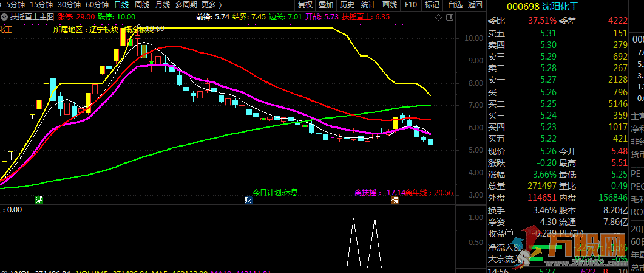Click the 卖二 5.28 order row
The height and width of the screenshot is (273, 644).
[557, 68]
